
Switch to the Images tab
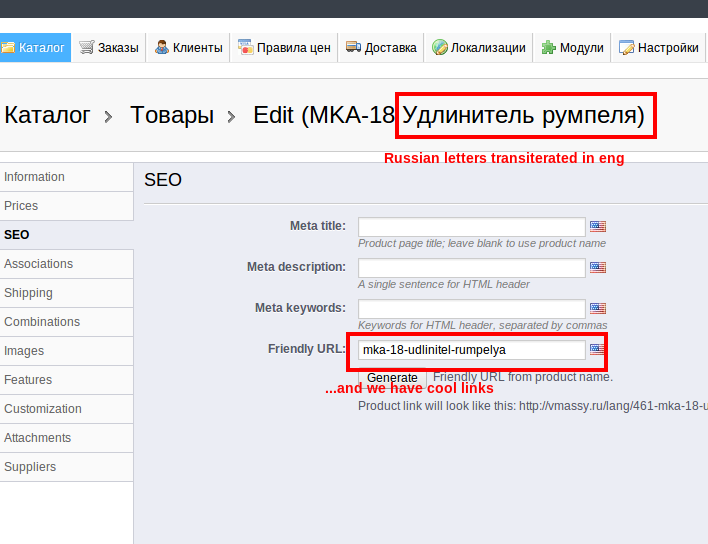[66, 351]
